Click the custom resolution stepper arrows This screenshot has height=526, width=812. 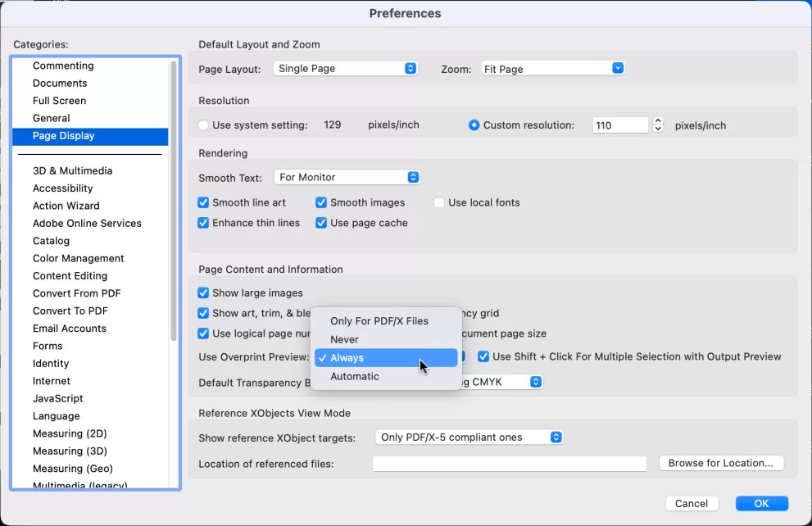coord(656,125)
